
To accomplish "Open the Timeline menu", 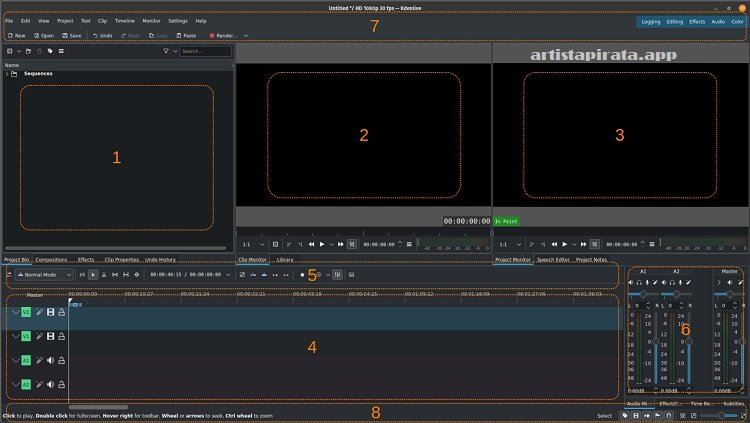I will point(125,21).
